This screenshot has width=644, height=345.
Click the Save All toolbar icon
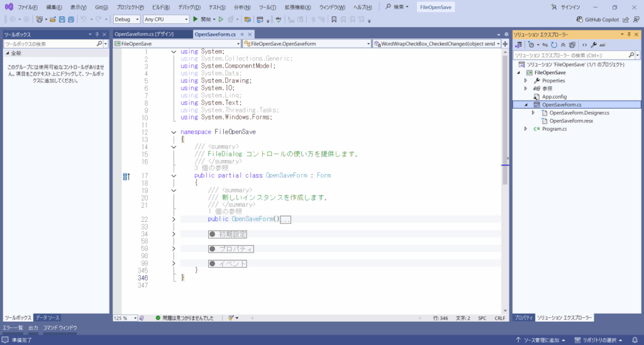pyautogui.click(x=72, y=19)
